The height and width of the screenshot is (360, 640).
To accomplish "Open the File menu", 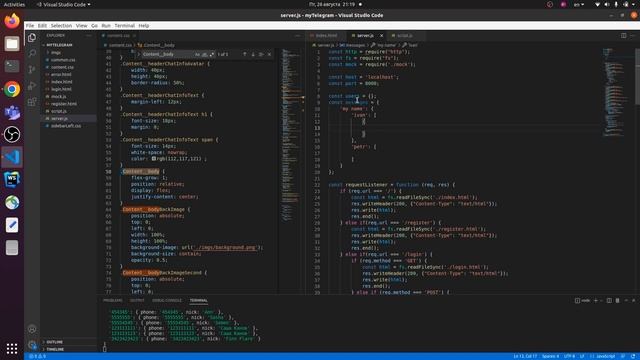I will pos(30,25).
